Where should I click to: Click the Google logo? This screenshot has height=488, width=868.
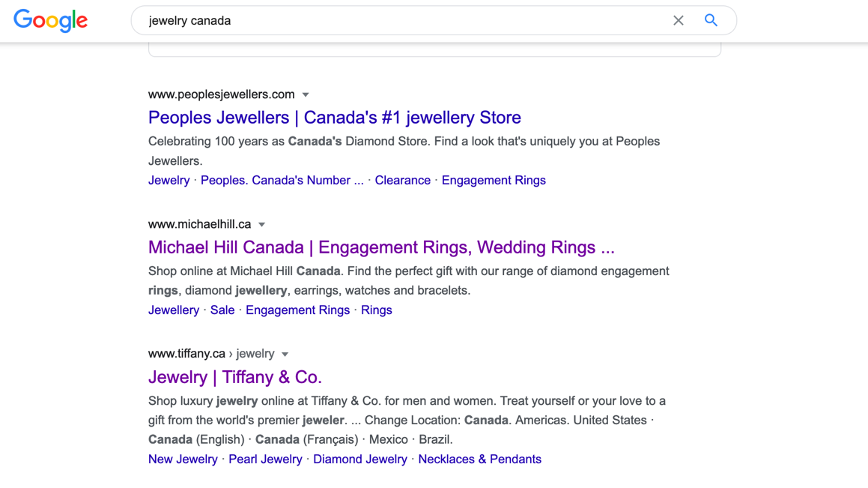click(x=50, y=20)
